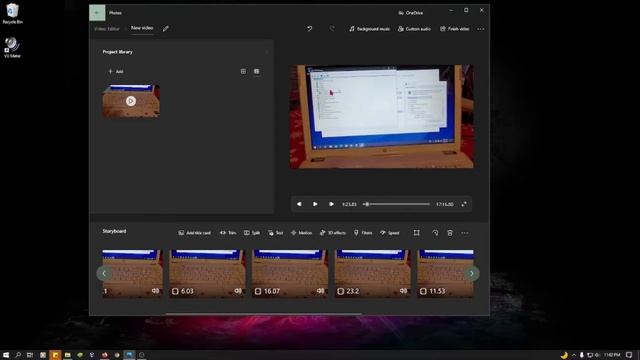
Task: Click the rename pencil icon
Action: point(165,29)
